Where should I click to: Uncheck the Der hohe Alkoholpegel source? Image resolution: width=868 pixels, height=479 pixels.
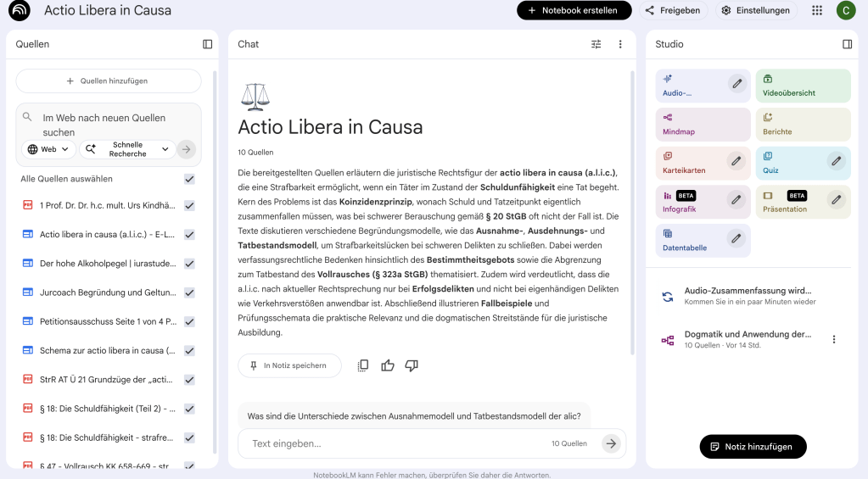pyautogui.click(x=189, y=264)
